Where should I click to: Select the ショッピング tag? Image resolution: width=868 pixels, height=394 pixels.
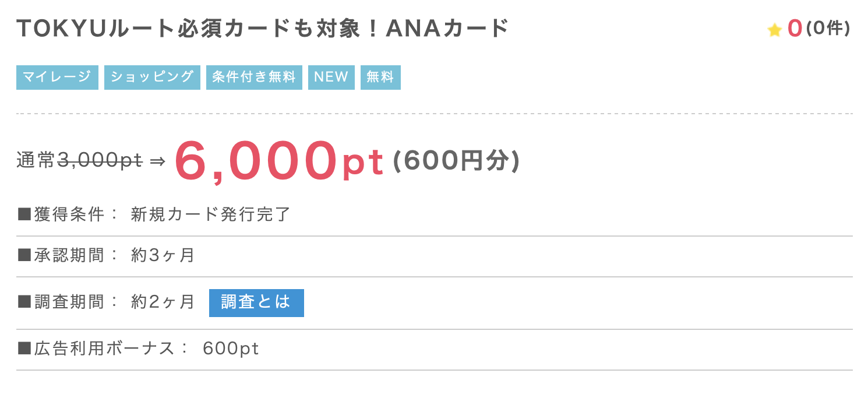(x=152, y=77)
